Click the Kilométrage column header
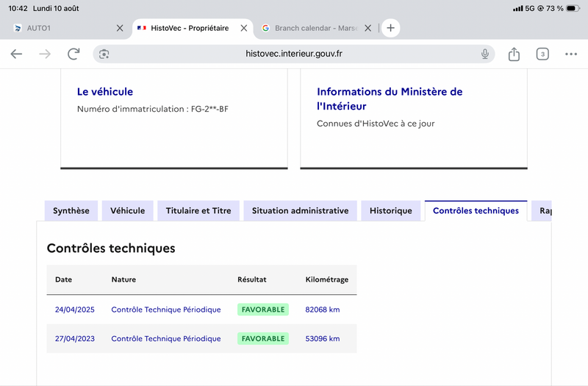Viewport: 588px width, 386px height. coord(326,279)
